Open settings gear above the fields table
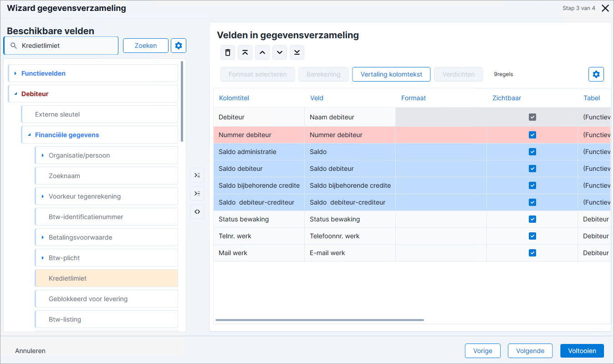614x364 pixels. point(596,74)
